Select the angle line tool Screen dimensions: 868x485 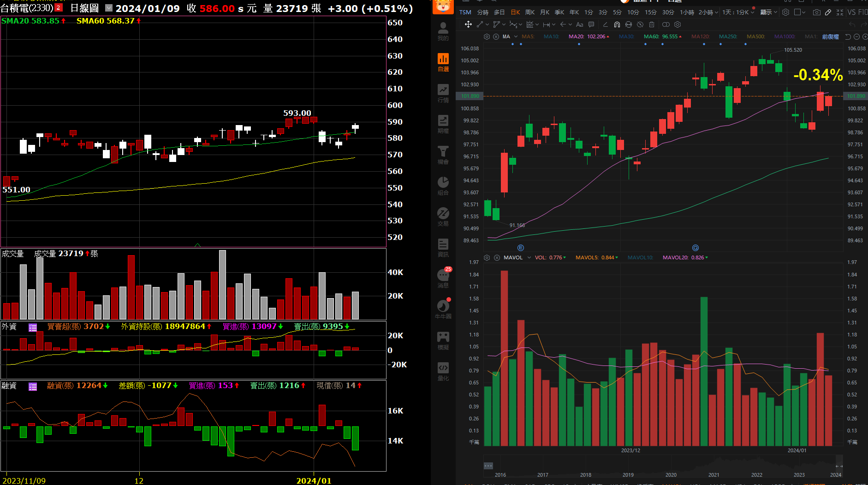point(605,24)
